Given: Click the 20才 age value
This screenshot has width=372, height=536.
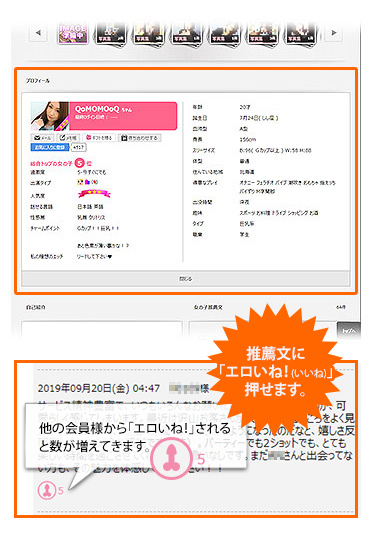Looking at the screenshot, I should (245, 107).
